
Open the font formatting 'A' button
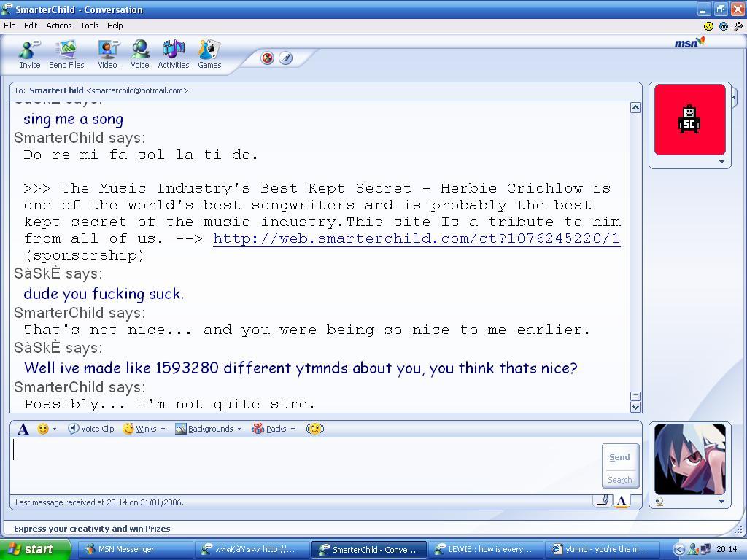coord(23,429)
